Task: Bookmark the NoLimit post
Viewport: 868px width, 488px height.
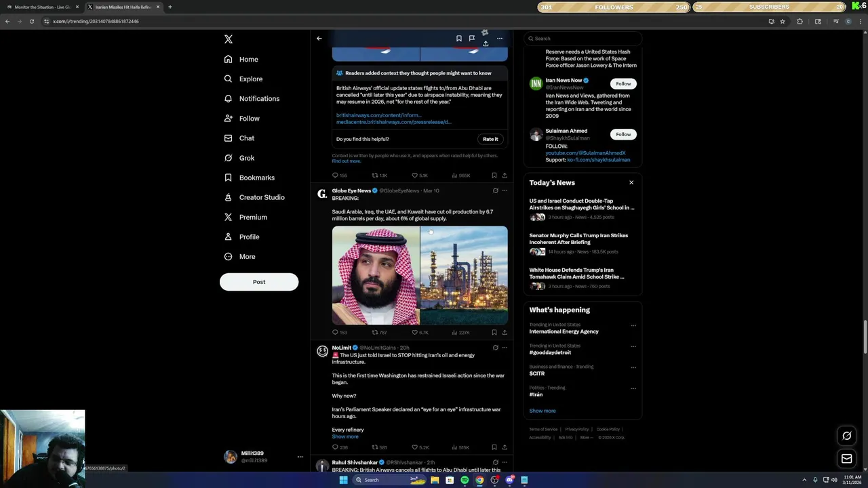Action: tap(494, 447)
